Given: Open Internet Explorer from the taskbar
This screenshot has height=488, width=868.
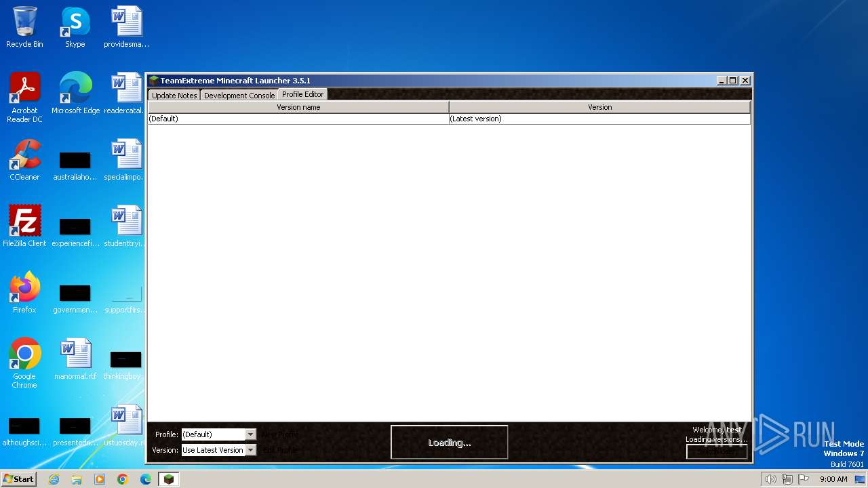Looking at the screenshot, I should [x=54, y=479].
